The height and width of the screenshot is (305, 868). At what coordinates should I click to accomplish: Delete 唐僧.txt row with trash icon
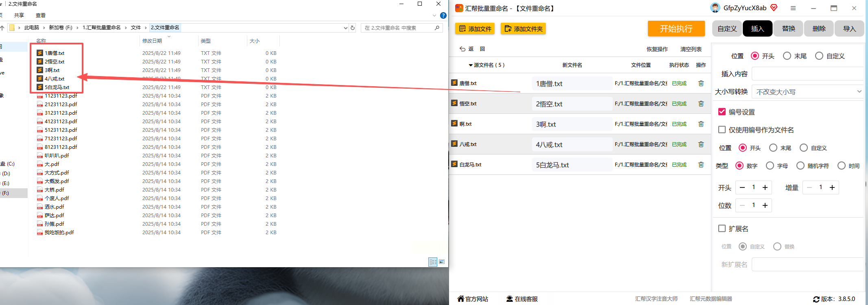701,83
